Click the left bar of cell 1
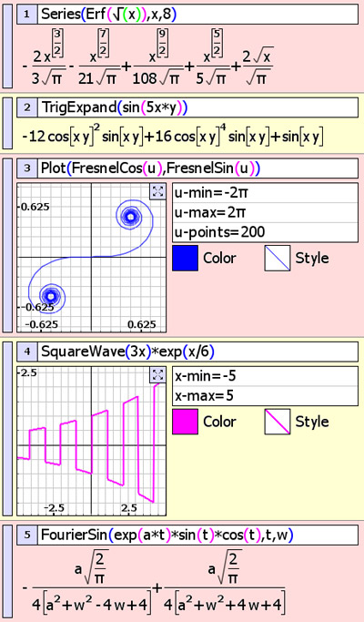 click(7, 46)
